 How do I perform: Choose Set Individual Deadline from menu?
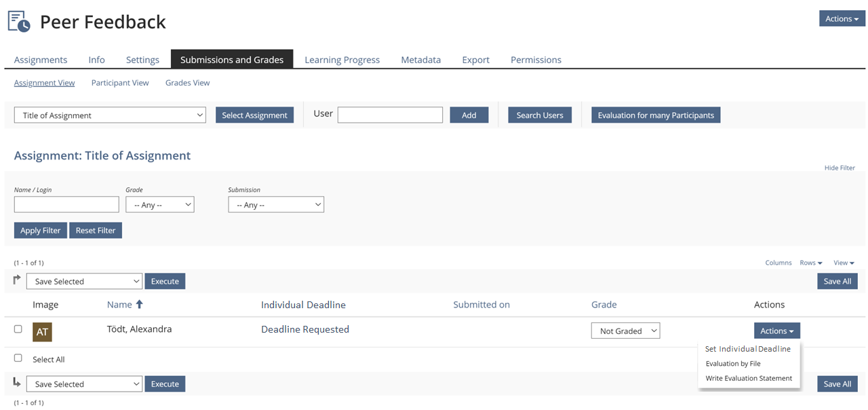click(747, 349)
